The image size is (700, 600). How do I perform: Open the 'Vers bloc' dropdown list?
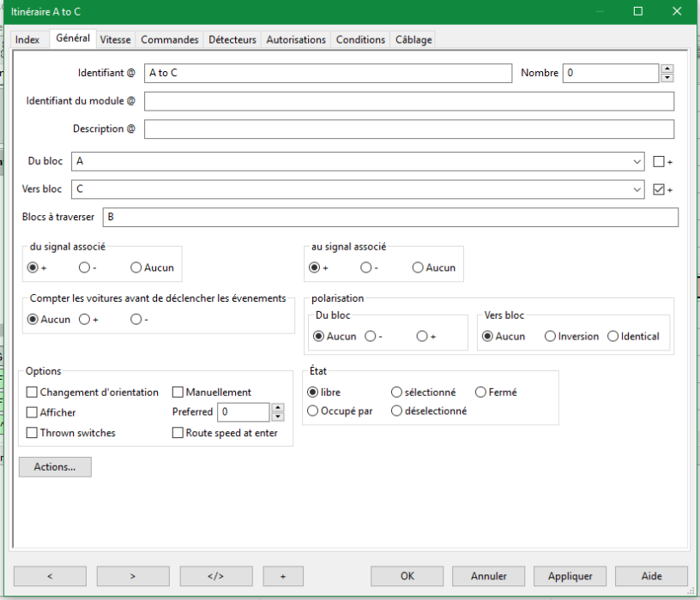637,189
